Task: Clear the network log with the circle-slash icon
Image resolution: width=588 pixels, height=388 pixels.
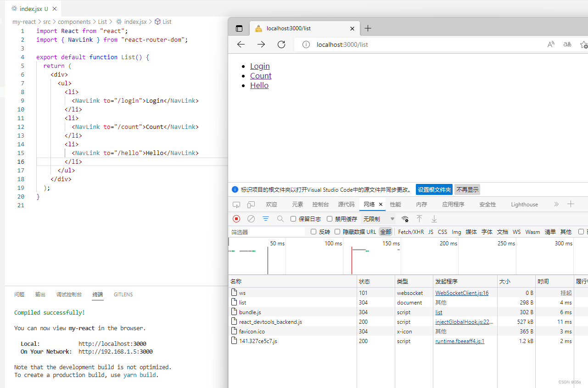Action: 251,219
